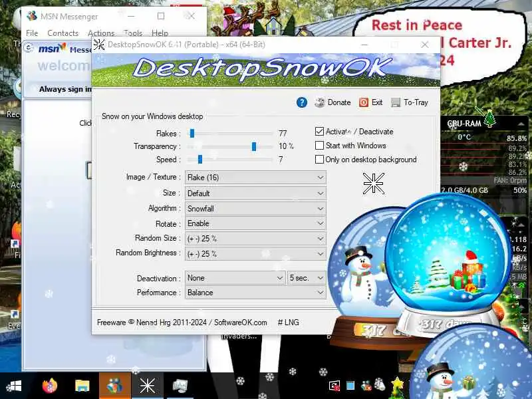Open the Performance dropdown showing Balance
532x399 pixels.
pyautogui.click(x=255, y=293)
